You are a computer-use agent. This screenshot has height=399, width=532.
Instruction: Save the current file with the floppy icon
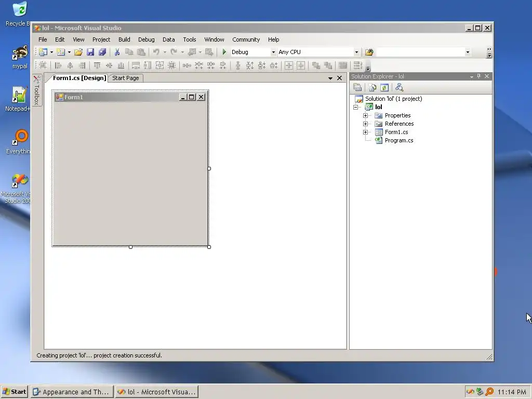[x=90, y=52]
